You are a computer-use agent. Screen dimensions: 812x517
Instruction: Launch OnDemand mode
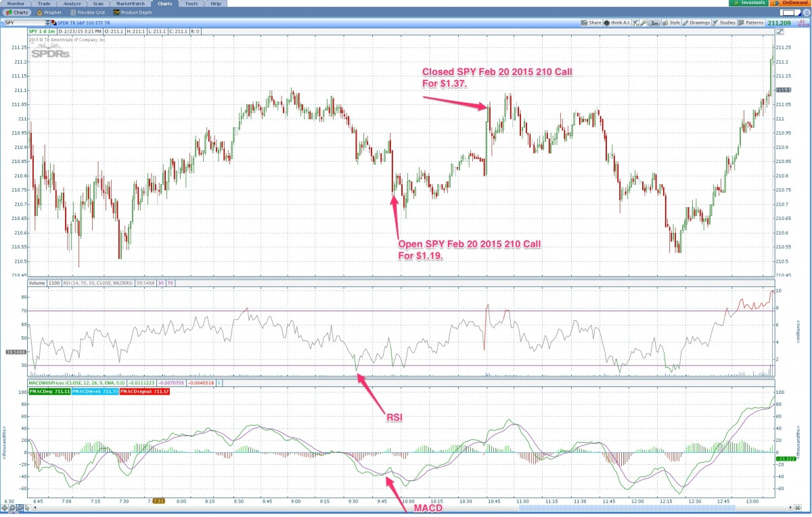(x=790, y=3)
